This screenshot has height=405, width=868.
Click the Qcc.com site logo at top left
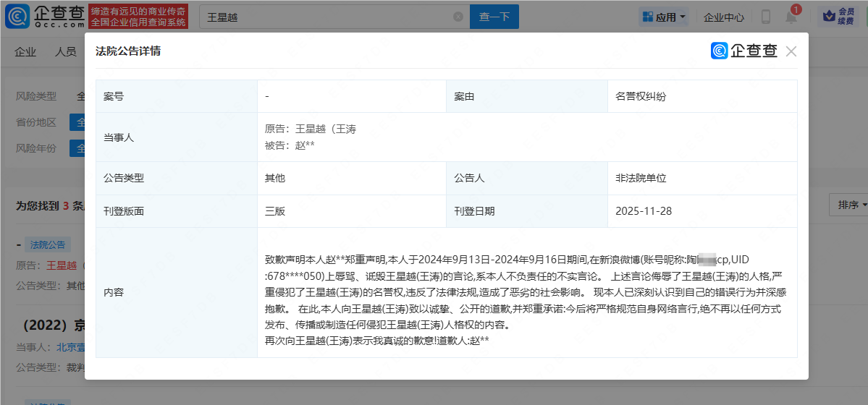point(43,16)
